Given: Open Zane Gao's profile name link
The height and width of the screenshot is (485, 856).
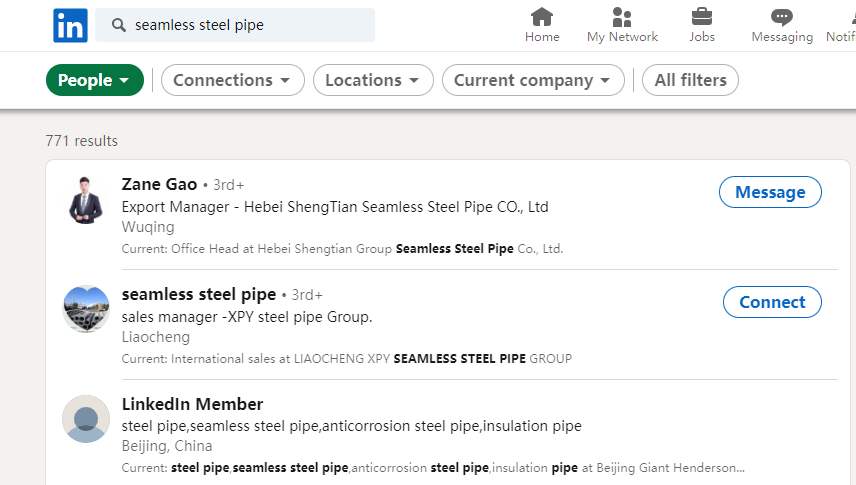Looking at the screenshot, I should click(159, 184).
